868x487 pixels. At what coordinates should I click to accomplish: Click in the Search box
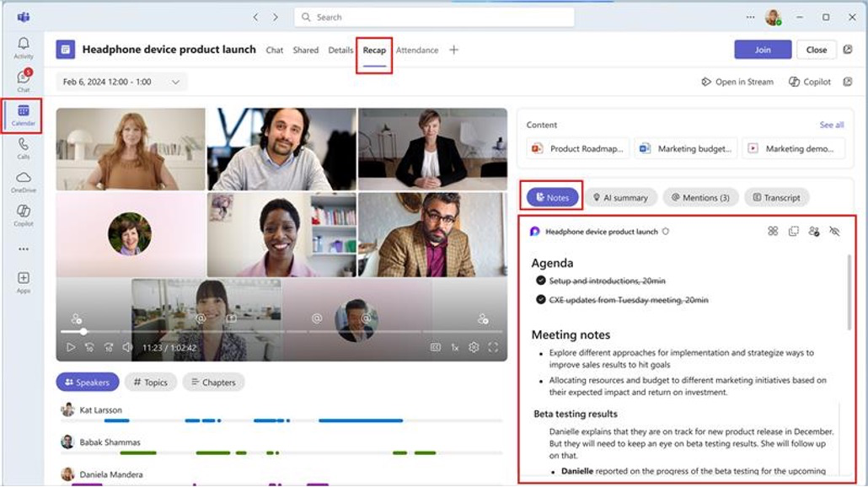pyautogui.click(x=434, y=17)
